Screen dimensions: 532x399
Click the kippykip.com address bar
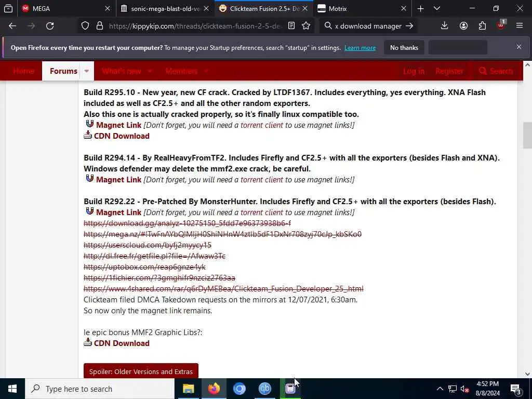(195, 26)
